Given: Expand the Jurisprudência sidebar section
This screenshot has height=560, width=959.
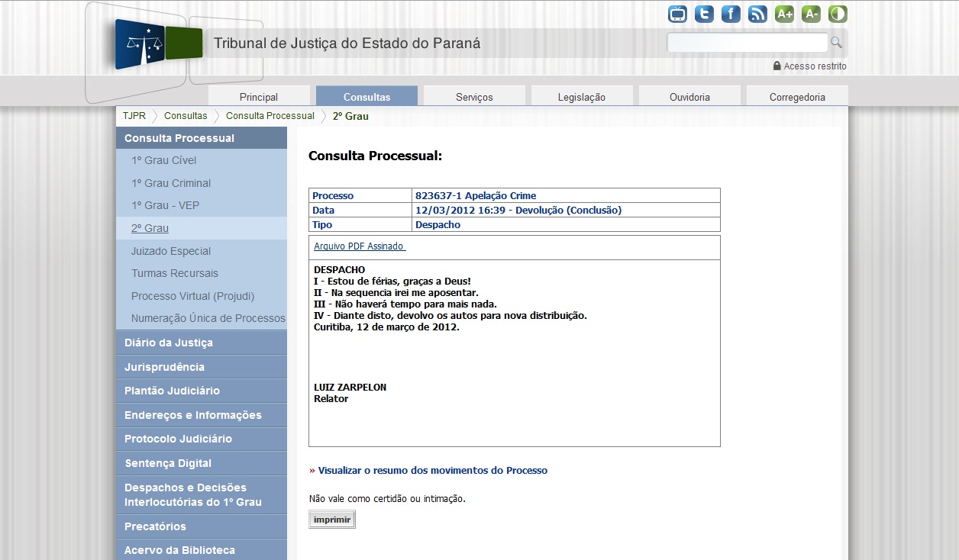Looking at the screenshot, I should [x=164, y=367].
